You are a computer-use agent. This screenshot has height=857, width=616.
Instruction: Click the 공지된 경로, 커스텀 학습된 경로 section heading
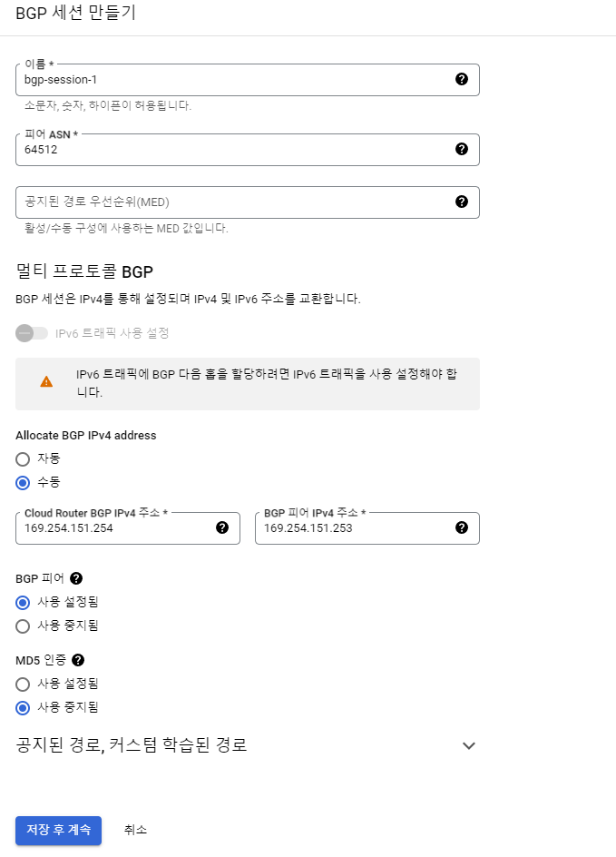(x=131, y=745)
